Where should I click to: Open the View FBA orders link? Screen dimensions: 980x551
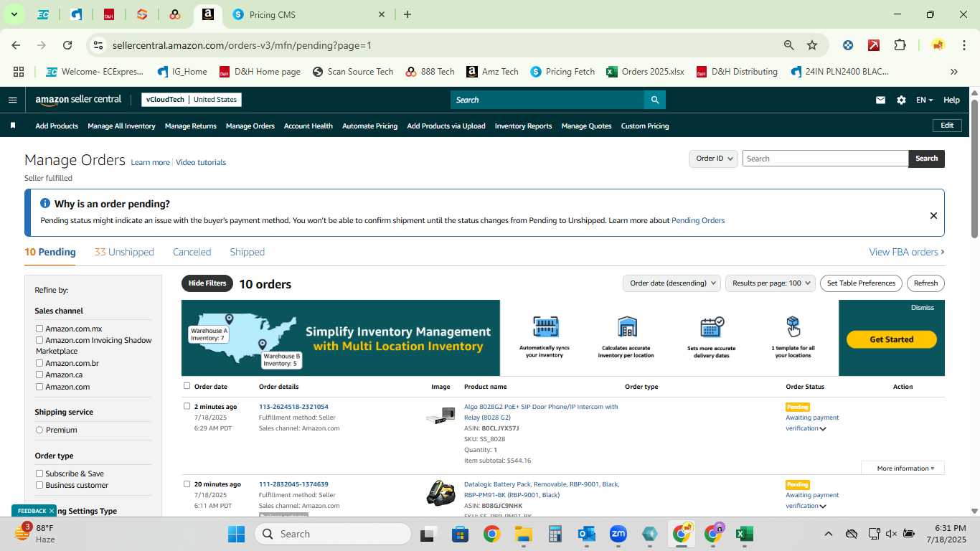907,252
